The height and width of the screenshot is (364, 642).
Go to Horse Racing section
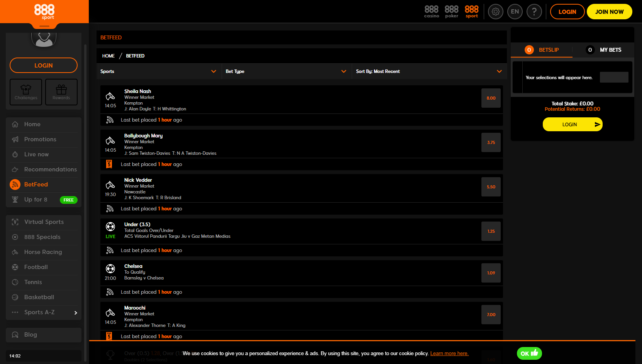44,252
